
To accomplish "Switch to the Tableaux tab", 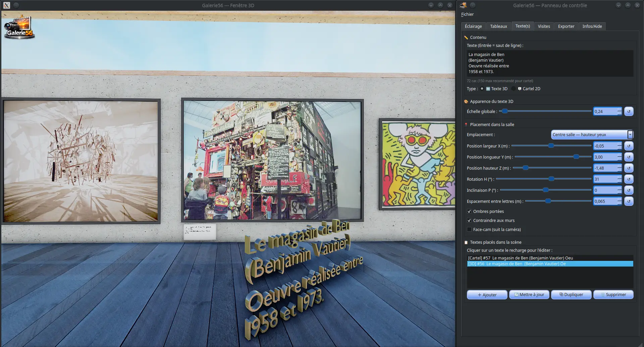I will pos(498,26).
